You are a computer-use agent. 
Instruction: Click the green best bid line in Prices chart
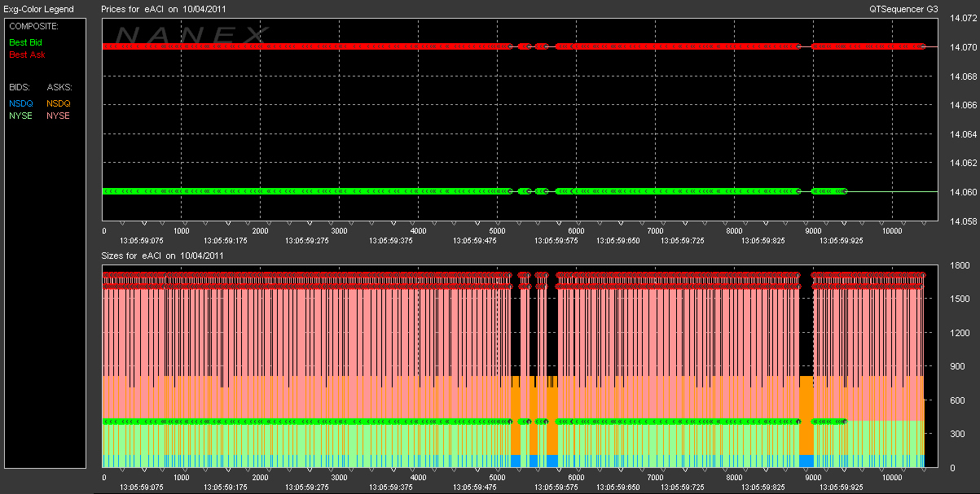point(475,191)
